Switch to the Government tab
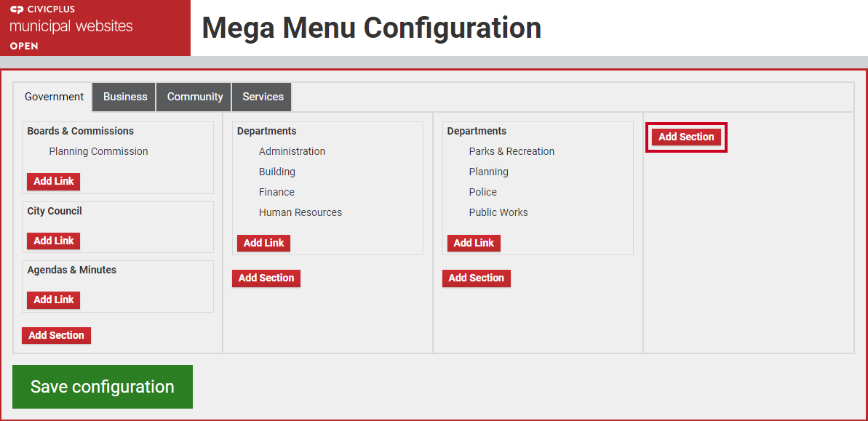The height and width of the screenshot is (421, 868). [x=55, y=97]
